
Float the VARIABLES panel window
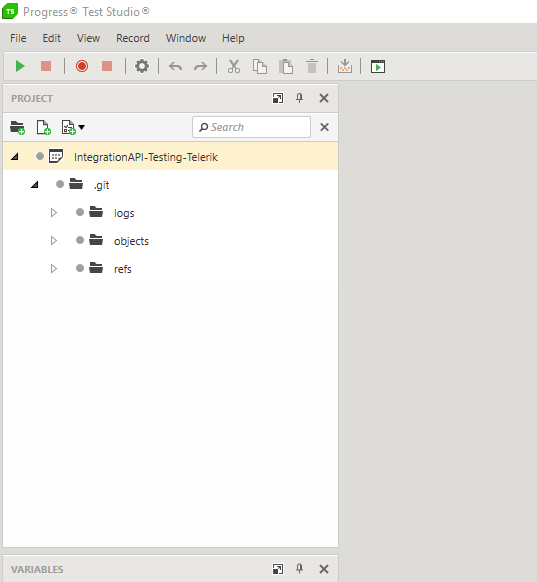(x=278, y=569)
